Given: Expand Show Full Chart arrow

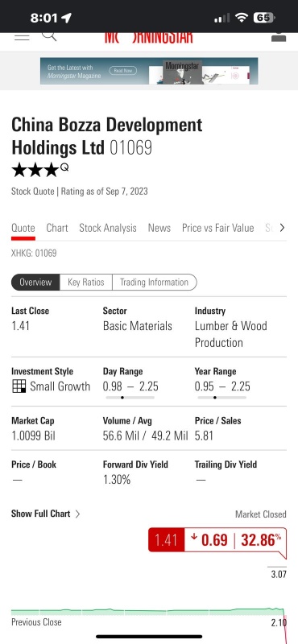Looking at the screenshot, I should pos(77,514).
